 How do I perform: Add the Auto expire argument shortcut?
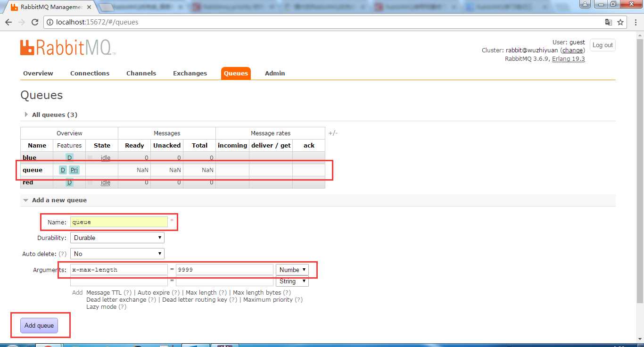pos(154,292)
